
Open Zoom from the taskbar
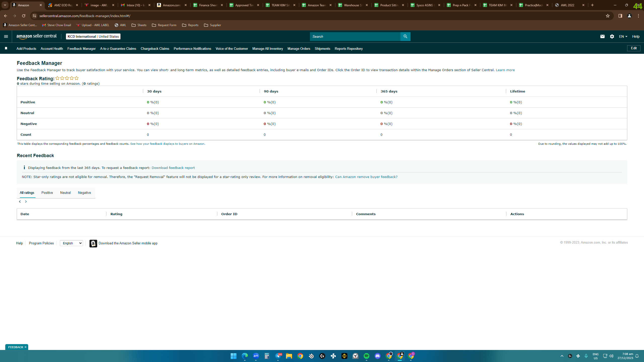coord(256,356)
